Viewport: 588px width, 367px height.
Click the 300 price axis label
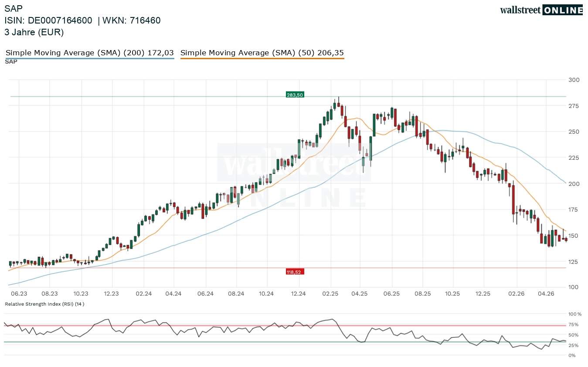click(574, 80)
